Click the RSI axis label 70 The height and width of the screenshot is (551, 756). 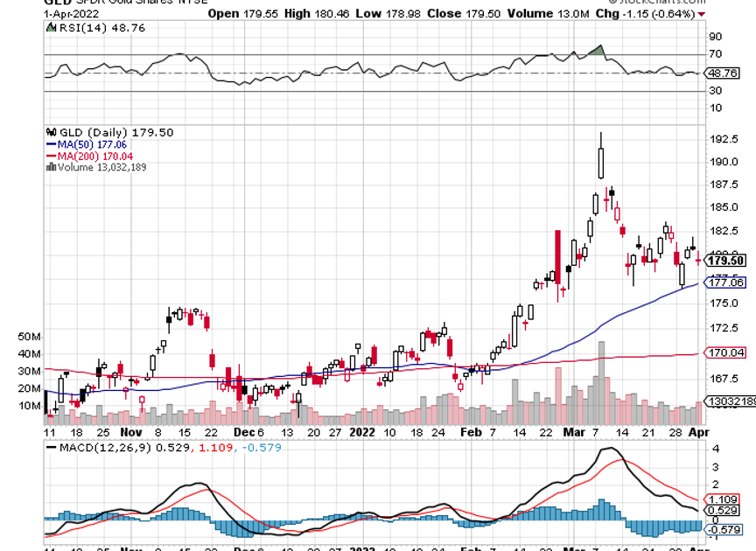tap(716, 54)
